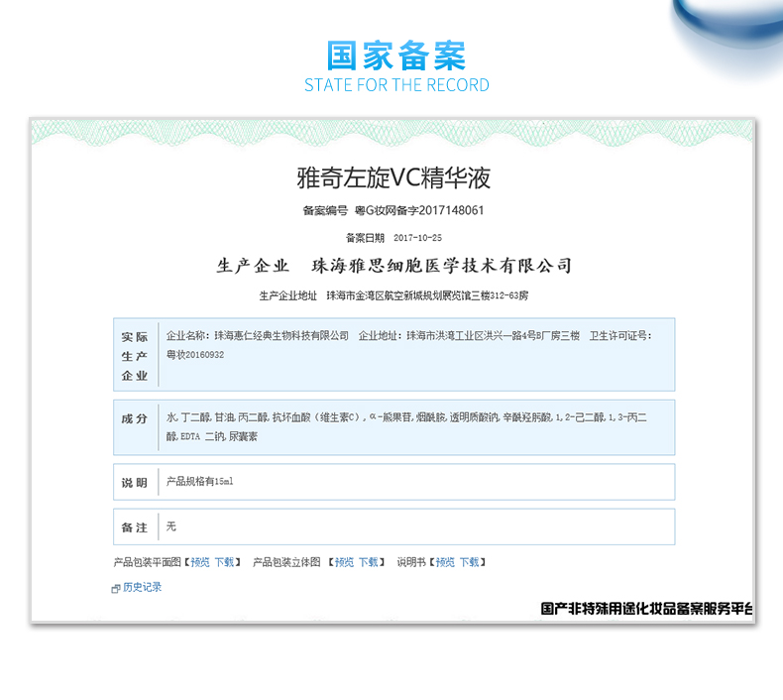Select record number 粤G妆网备字2017148061
783x700 pixels.
419,210
